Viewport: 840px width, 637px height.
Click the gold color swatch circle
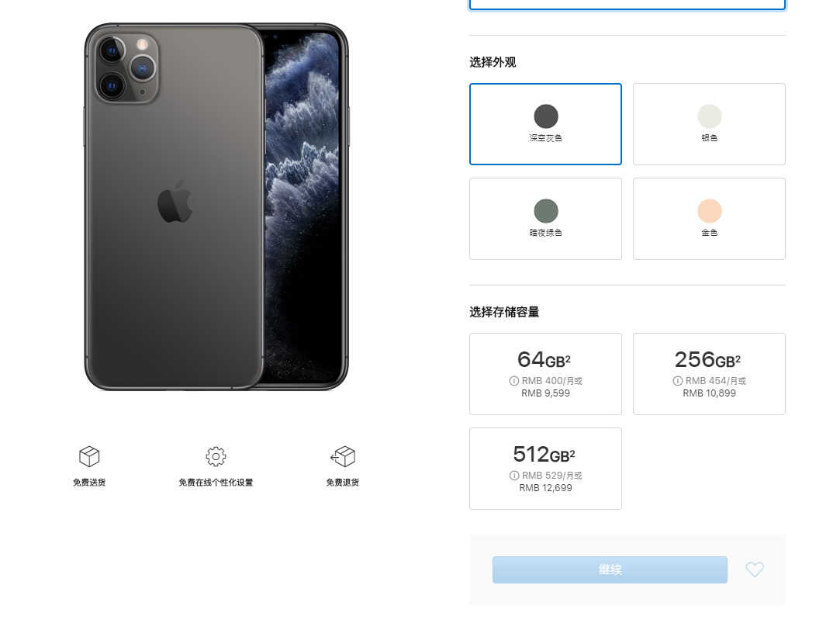pos(709,211)
